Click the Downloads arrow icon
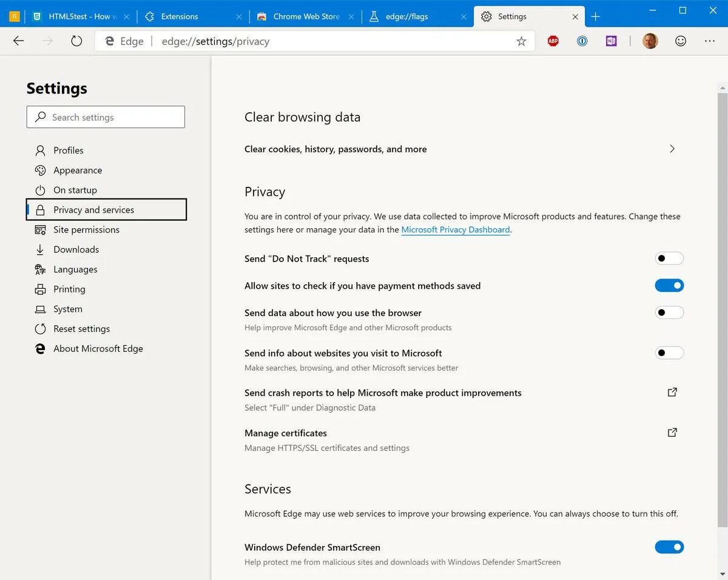This screenshot has width=728, height=580. (40, 249)
